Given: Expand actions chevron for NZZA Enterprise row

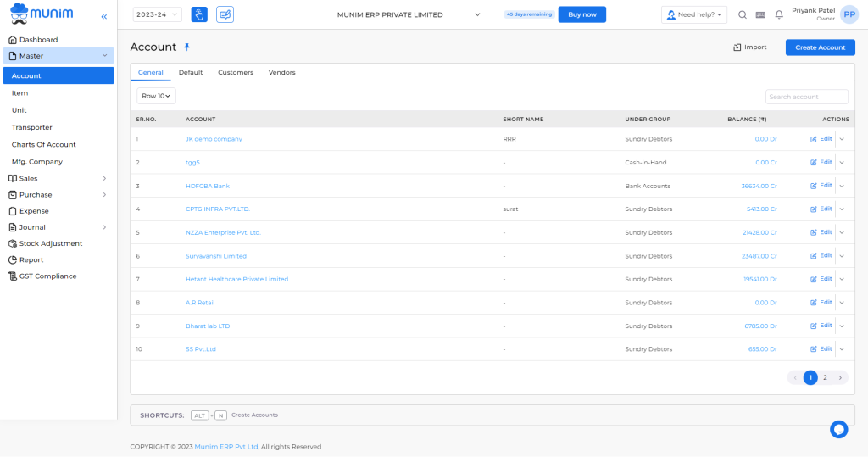Looking at the screenshot, I should pos(842,232).
